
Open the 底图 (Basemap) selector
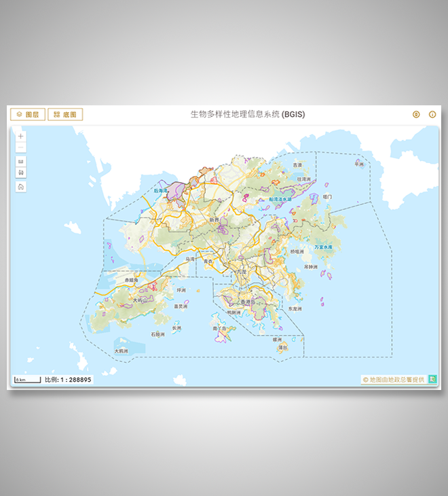65,114
